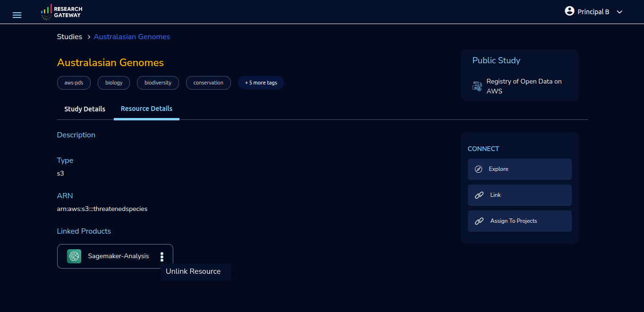Expand the Principal B account dropdown
Viewport: 644px width, 312px height.
tap(620, 12)
